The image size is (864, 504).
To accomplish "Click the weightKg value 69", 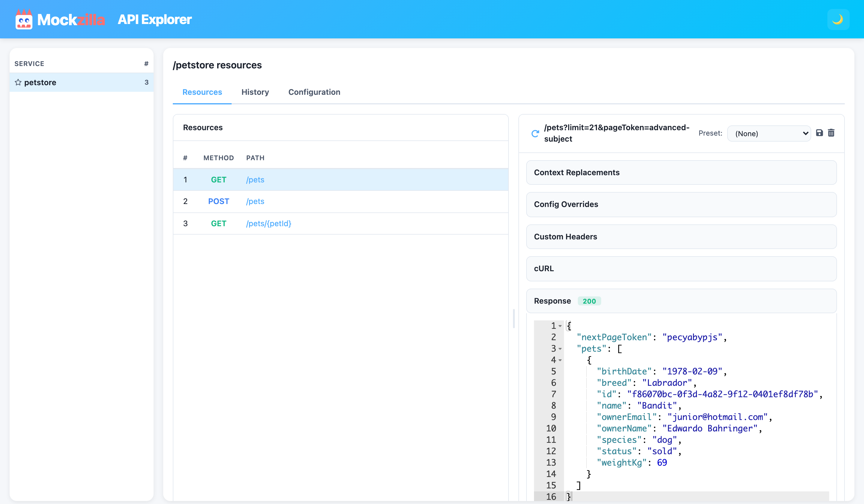I will (662, 463).
